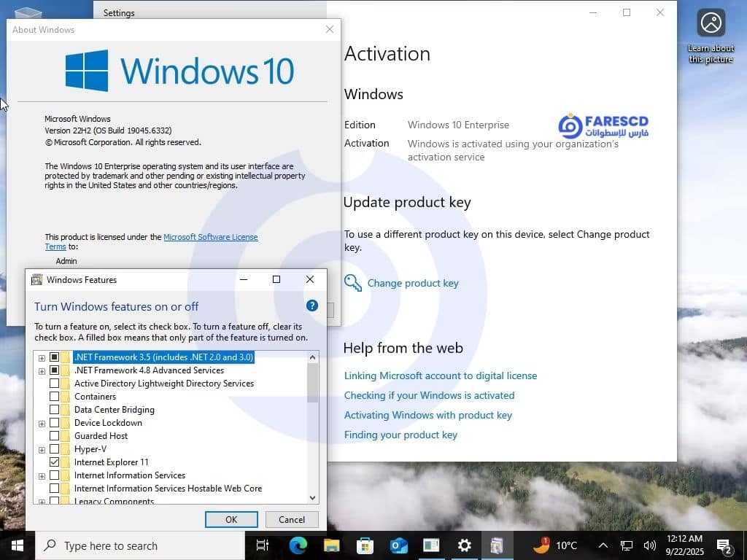Enable the Data Center Bridging checkbox
747x560 pixels.
(x=54, y=410)
